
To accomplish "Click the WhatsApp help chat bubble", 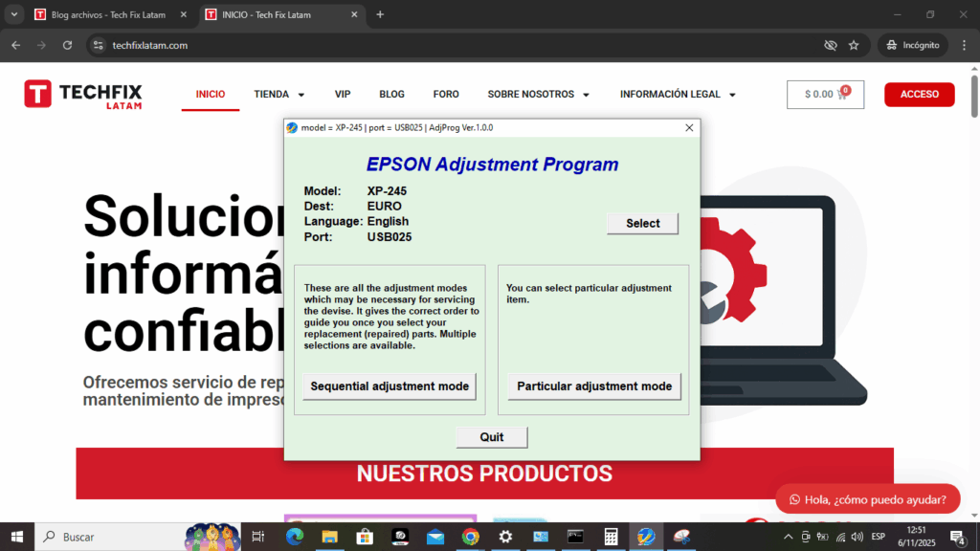I will coord(867,498).
